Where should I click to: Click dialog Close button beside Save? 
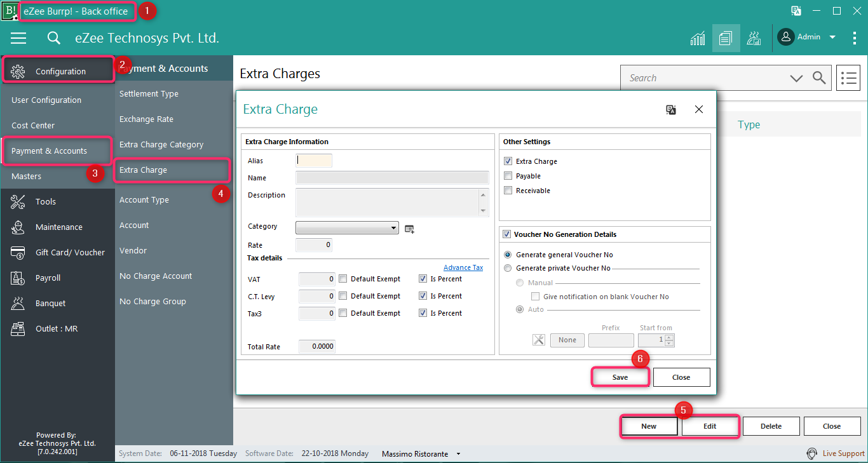pos(681,377)
